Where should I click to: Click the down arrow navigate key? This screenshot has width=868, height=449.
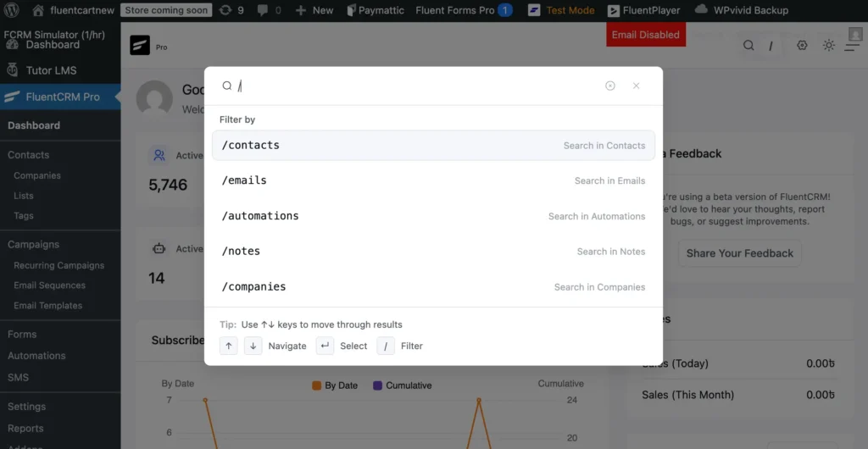pyautogui.click(x=253, y=346)
